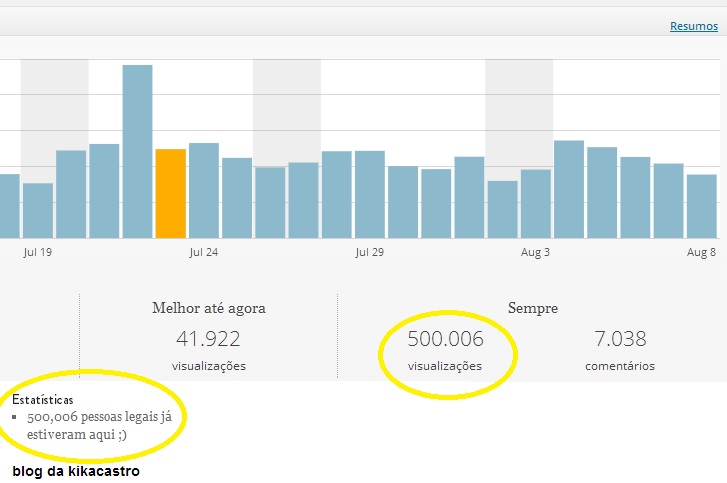The image size is (727, 483).
Task: Click the 500.006 total views number
Action: coord(445,338)
